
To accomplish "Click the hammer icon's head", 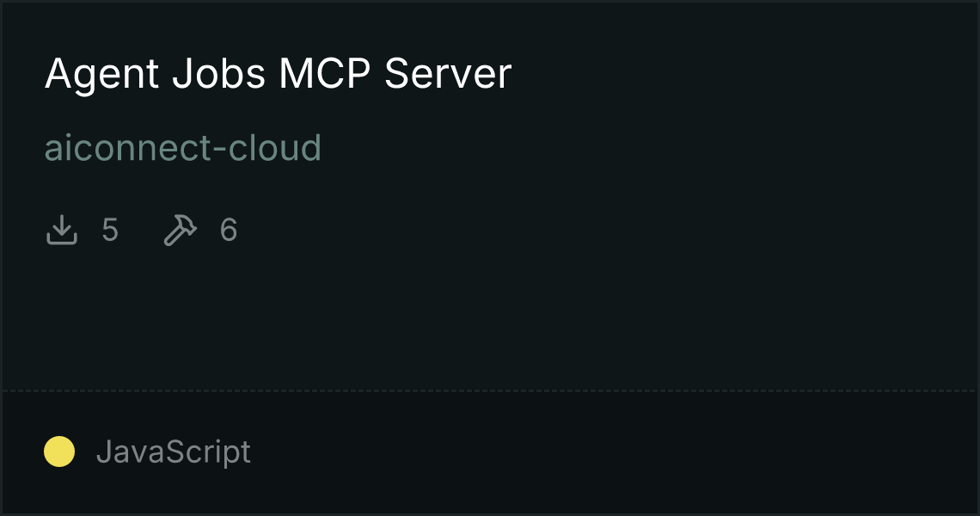I will pyautogui.click(x=187, y=224).
